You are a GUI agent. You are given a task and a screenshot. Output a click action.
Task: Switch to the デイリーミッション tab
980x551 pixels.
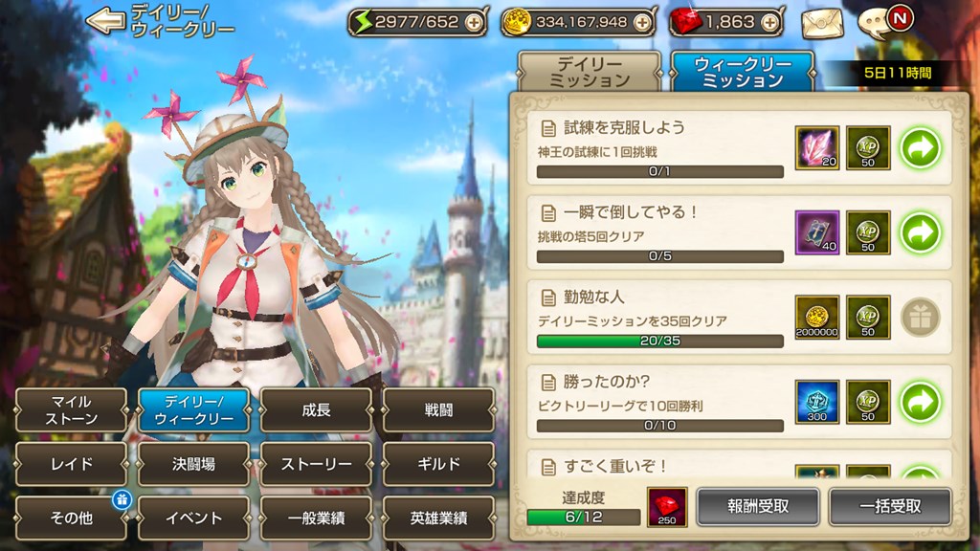[590, 72]
